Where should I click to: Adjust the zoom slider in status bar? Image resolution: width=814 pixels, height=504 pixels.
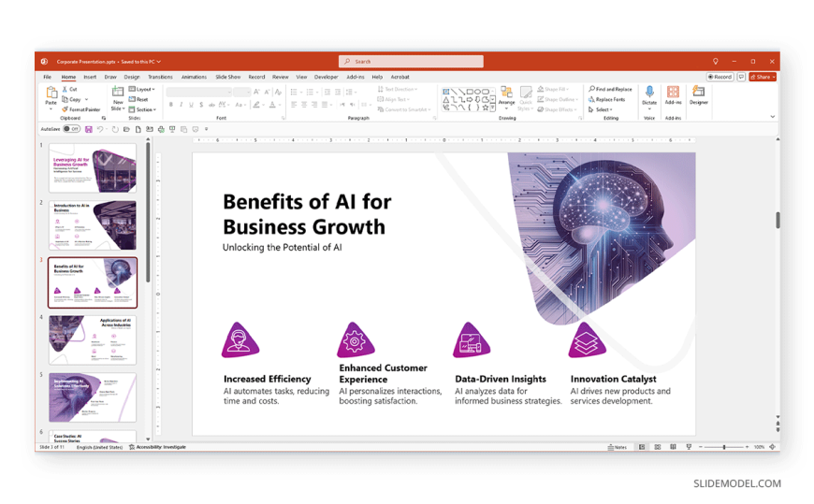724,447
